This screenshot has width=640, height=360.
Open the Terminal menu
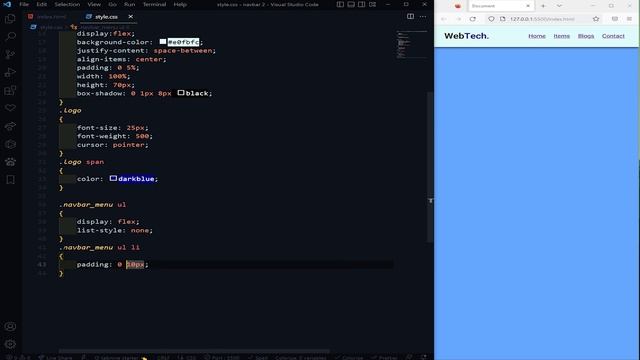[154, 4]
